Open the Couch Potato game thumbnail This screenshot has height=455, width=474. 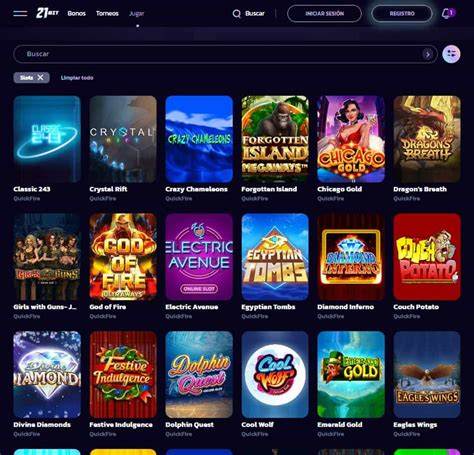click(x=427, y=257)
